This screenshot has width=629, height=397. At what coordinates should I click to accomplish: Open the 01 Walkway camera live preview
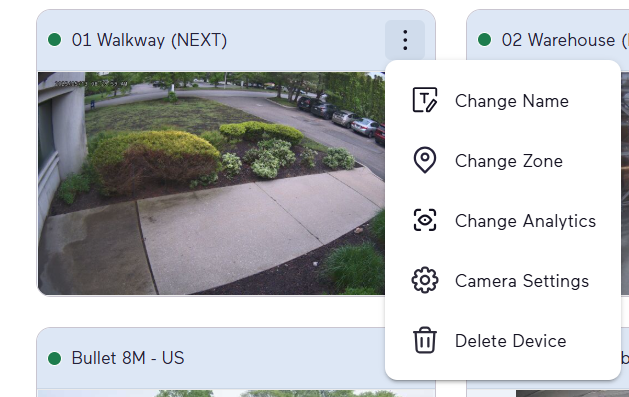pos(211,183)
